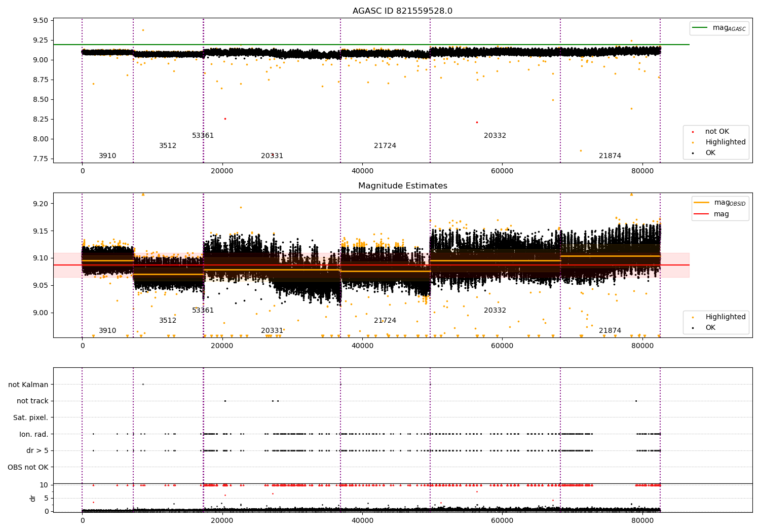760x532 pixels.
Task: Click obsid label 53361 in Magnitude Estimates plot
Action: (x=203, y=311)
